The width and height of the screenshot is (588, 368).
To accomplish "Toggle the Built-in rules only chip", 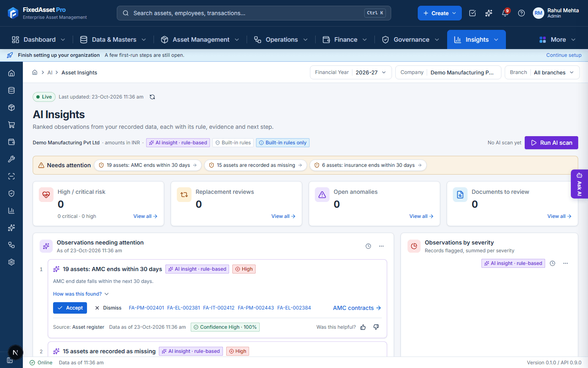I will click(283, 143).
